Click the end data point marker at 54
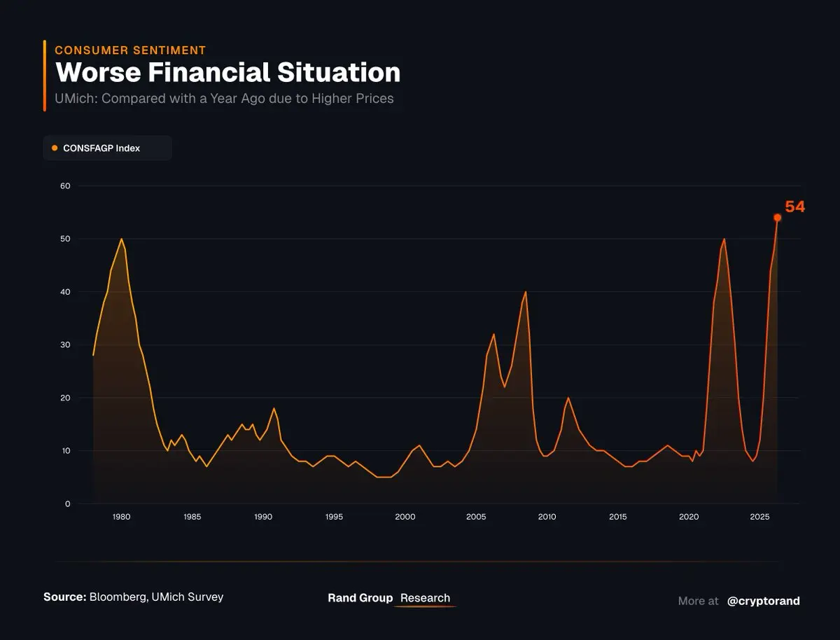The image size is (840, 640). [777, 217]
